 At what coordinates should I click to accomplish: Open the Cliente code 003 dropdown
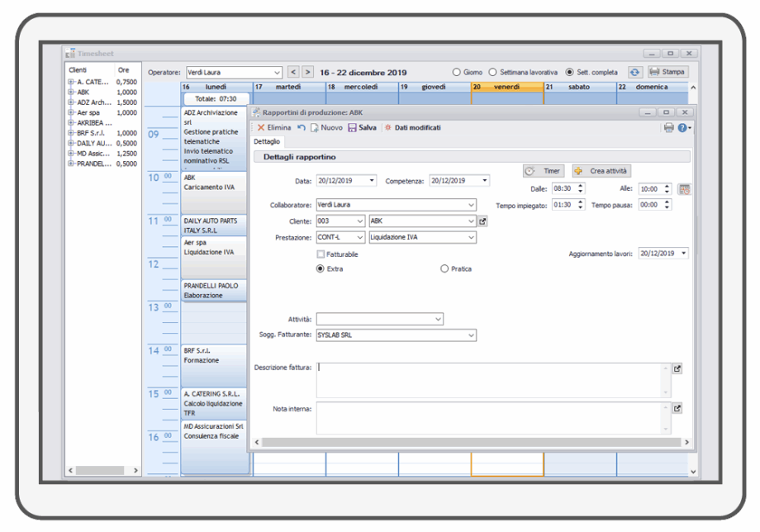[359, 221]
